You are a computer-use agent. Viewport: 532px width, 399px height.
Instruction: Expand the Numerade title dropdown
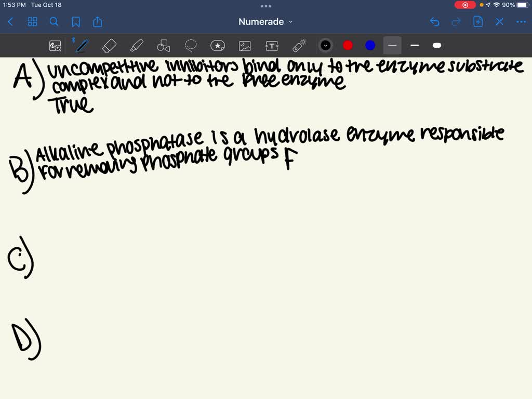click(265, 22)
